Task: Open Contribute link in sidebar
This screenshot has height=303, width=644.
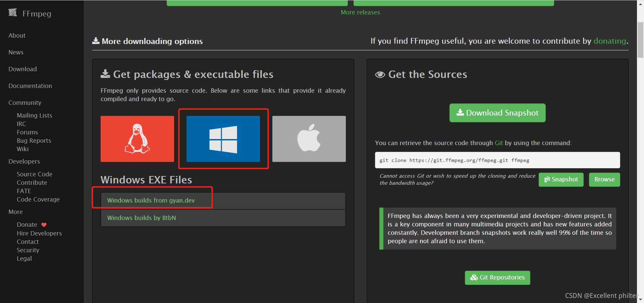Action: click(x=32, y=182)
